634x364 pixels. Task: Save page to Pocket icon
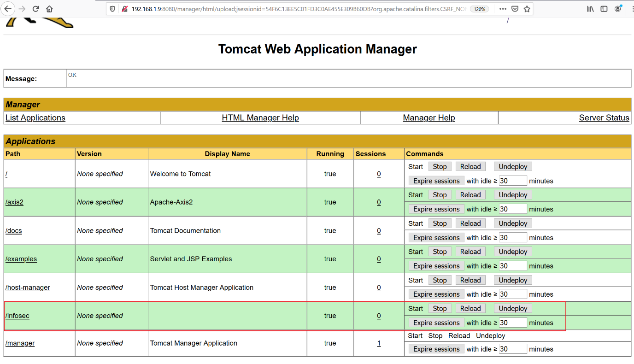coord(515,9)
